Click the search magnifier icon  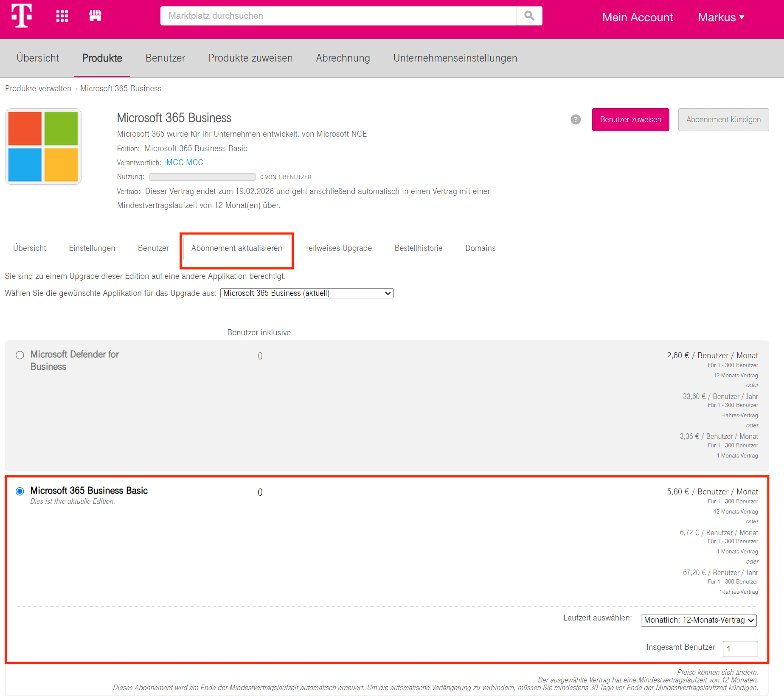coord(529,16)
